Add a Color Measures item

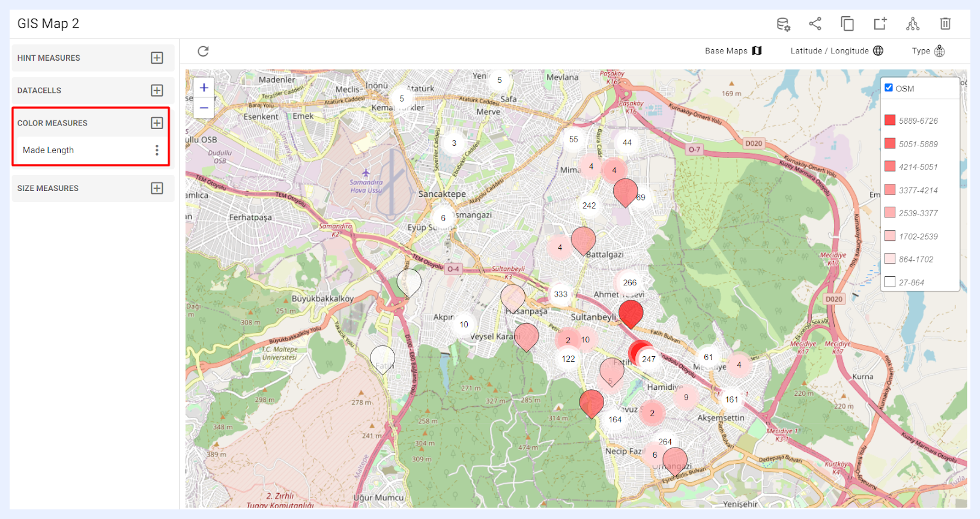(x=157, y=123)
